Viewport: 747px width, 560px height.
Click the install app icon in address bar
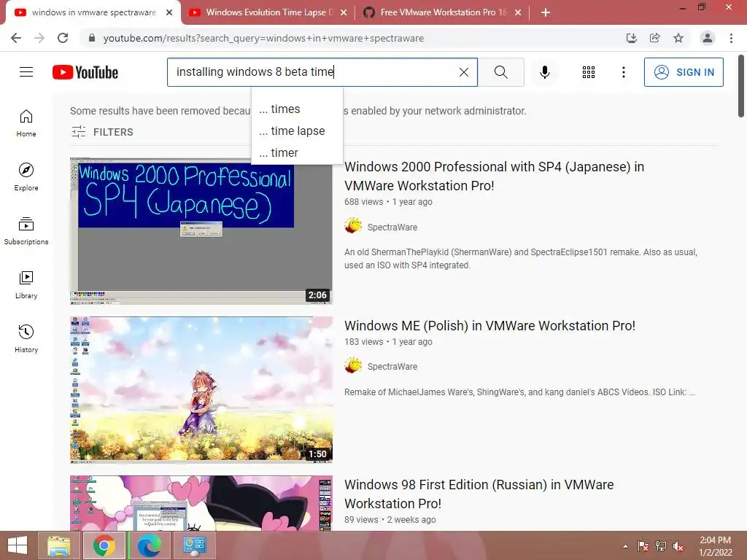tap(632, 38)
